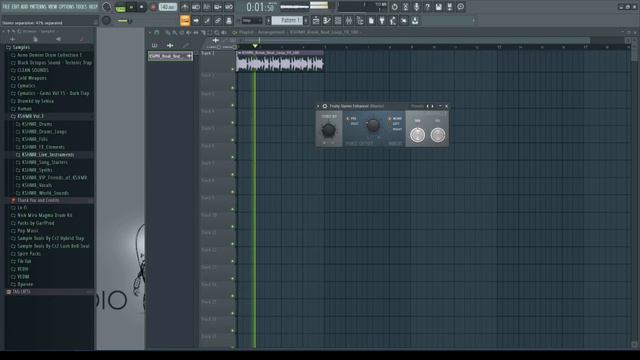Click the file page icon at the top of the browser
Image resolution: width=640 pixels, height=360 pixels.
pos(36,39)
